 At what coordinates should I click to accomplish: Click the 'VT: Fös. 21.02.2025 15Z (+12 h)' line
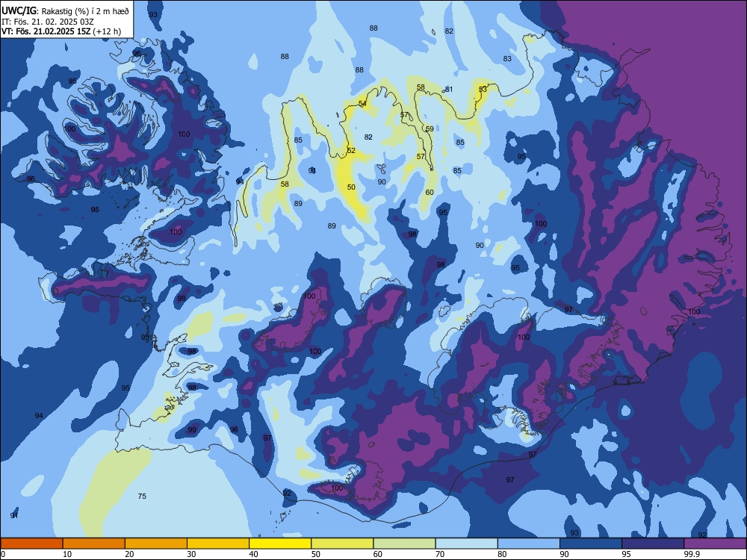coord(61,31)
